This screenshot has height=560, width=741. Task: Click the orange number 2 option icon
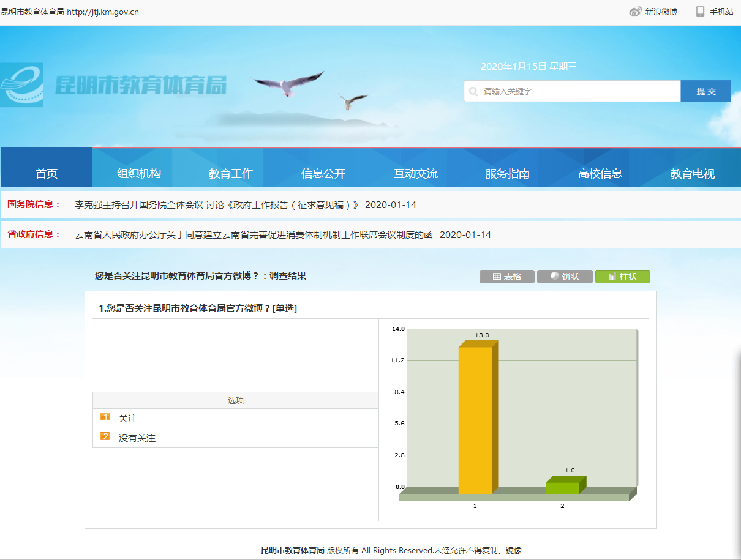pos(105,436)
